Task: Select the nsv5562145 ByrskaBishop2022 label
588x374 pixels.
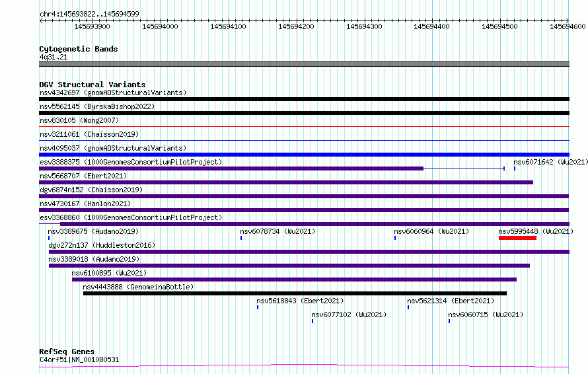Action: click(97, 106)
